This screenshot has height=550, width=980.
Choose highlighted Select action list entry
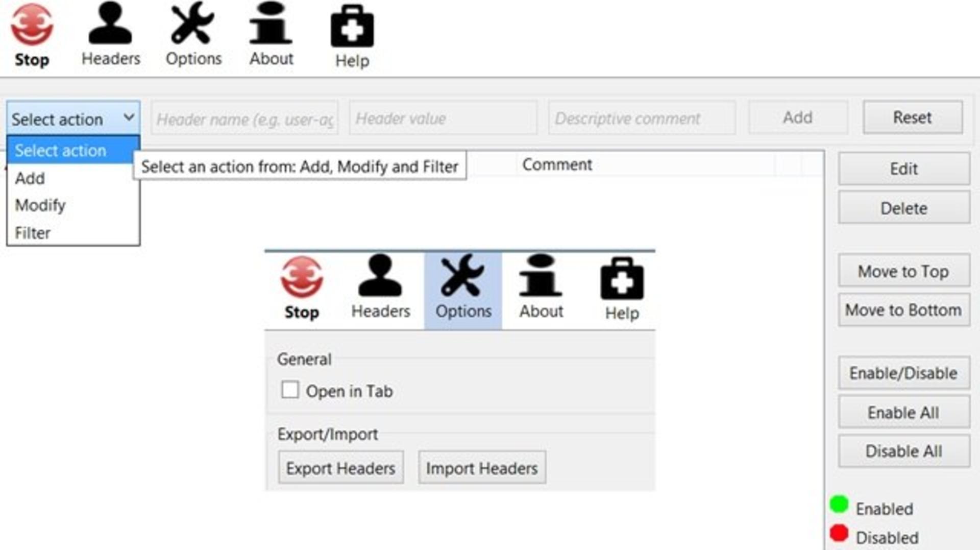(x=73, y=150)
